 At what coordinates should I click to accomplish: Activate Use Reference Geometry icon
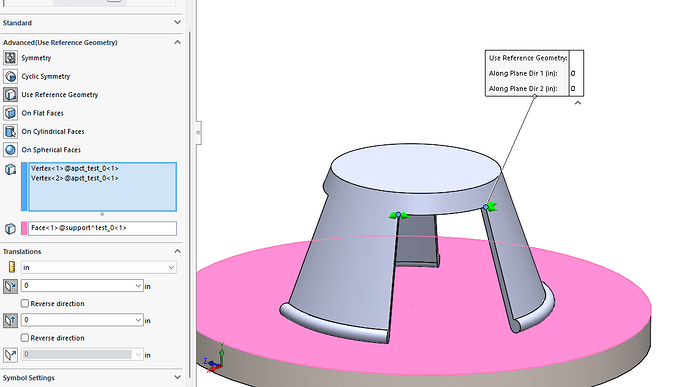tap(11, 95)
